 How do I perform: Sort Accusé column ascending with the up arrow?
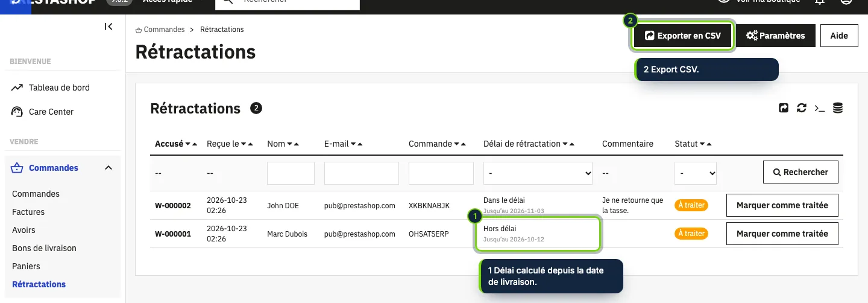195,144
